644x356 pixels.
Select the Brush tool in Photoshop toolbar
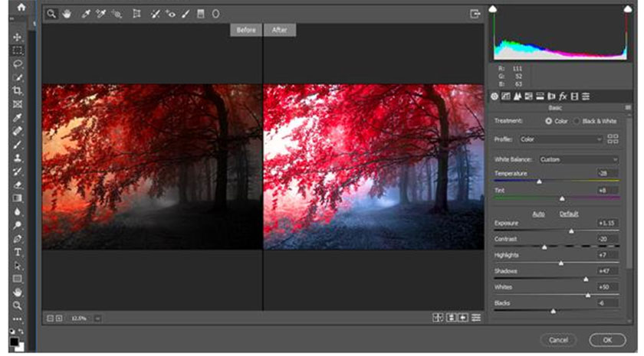(x=17, y=145)
